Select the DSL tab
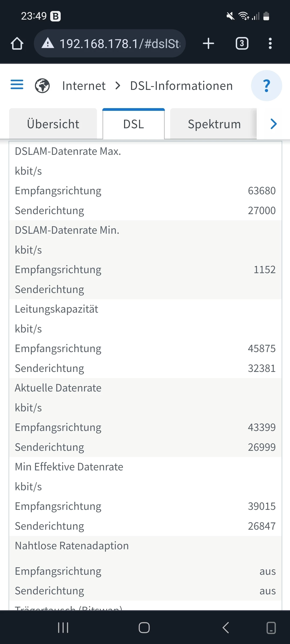The width and height of the screenshot is (290, 644). (133, 124)
